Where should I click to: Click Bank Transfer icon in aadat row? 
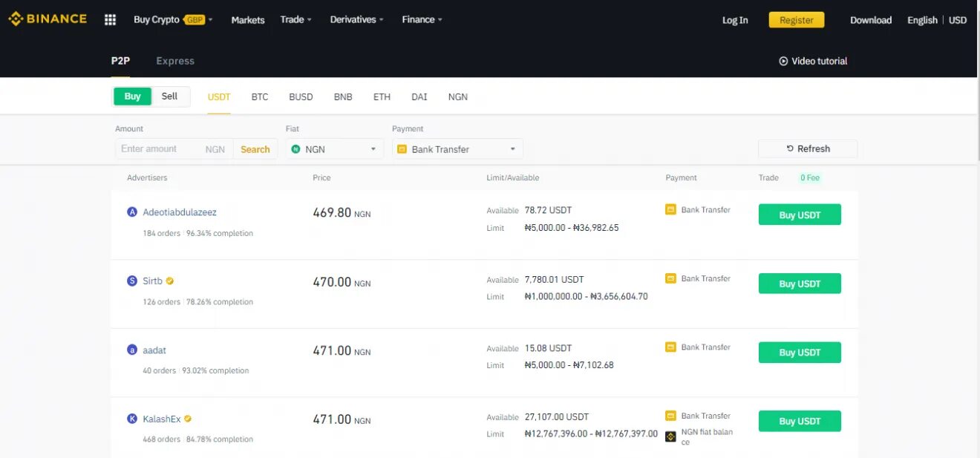pos(670,347)
